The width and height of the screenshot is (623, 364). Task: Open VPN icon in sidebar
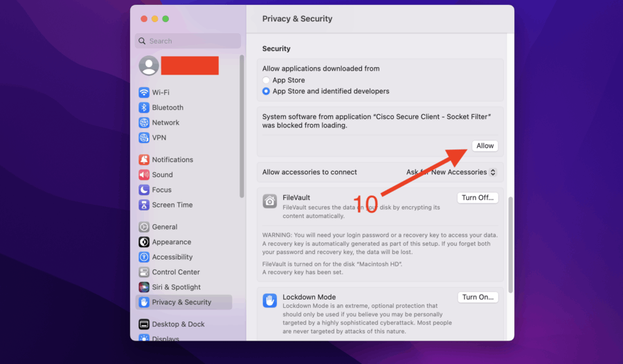click(144, 138)
